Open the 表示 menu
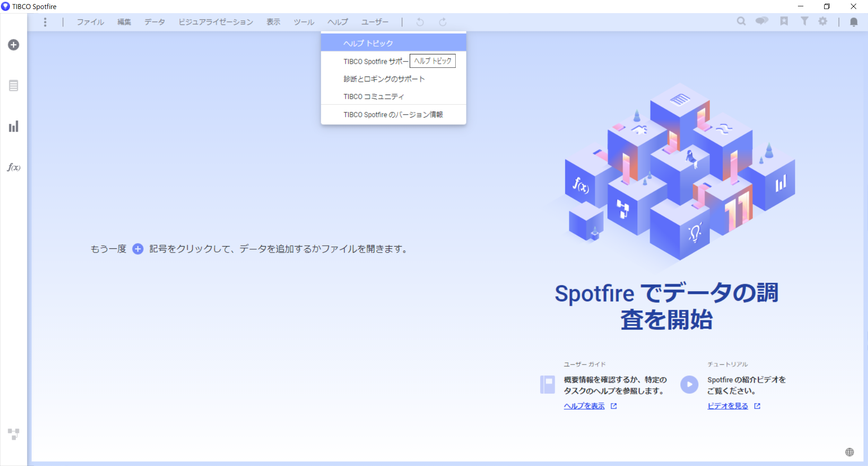868x466 pixels. pyautogui.click(x=274, y=22)
